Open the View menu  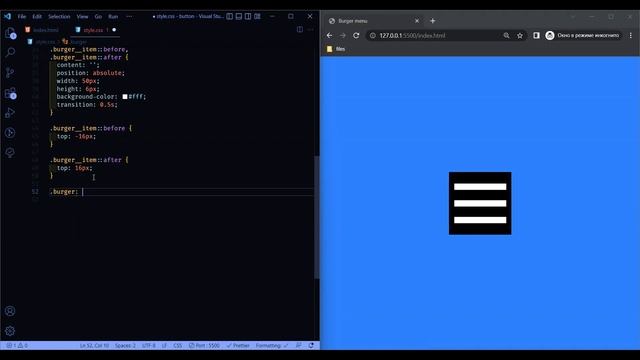click(82, 17)
